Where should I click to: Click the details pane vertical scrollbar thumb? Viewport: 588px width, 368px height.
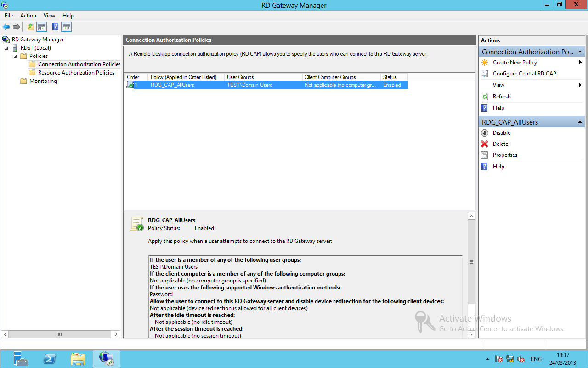pyautogui.click(x=471, y=262)
